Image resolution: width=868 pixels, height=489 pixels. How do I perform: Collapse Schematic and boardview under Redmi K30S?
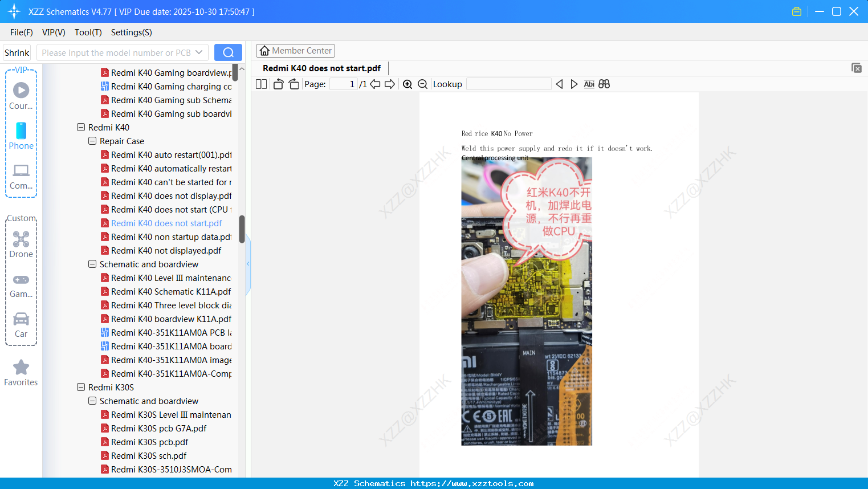[92, 401]
